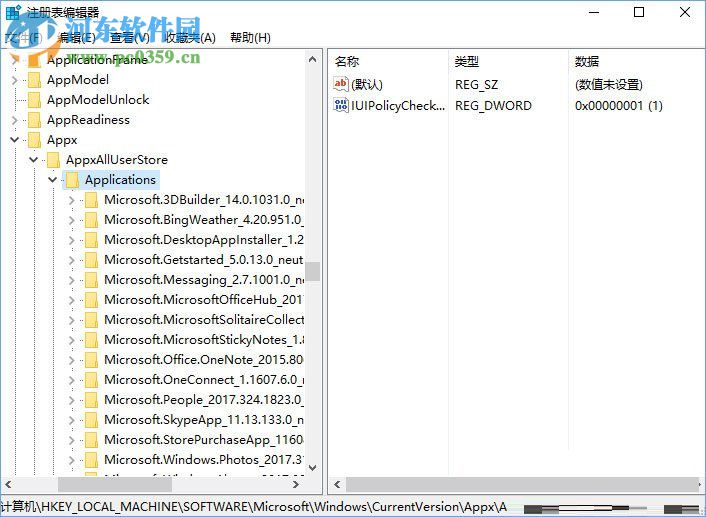The width and height of the screenshot is (706, 517).
Task: Collapse the Appx key
Action: pos(15,140)
